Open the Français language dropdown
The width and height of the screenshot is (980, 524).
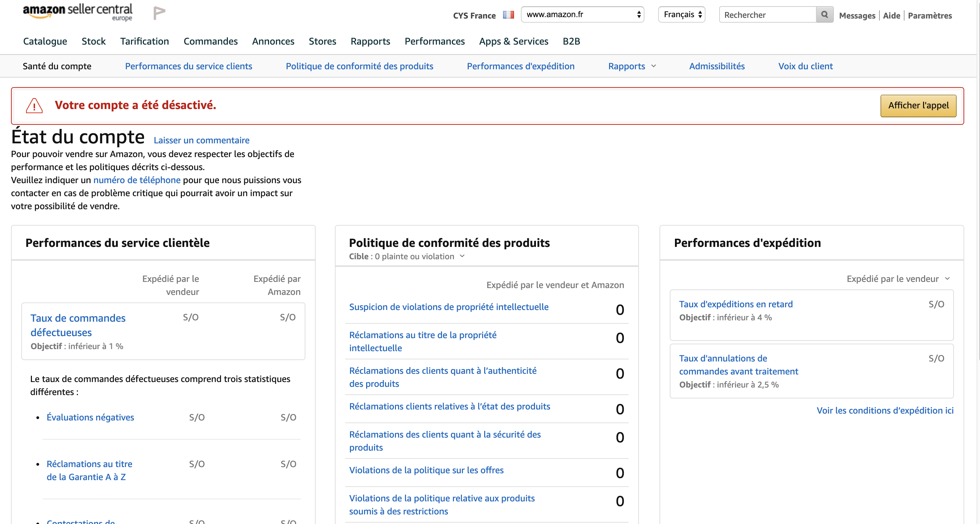tap(681, 15)
